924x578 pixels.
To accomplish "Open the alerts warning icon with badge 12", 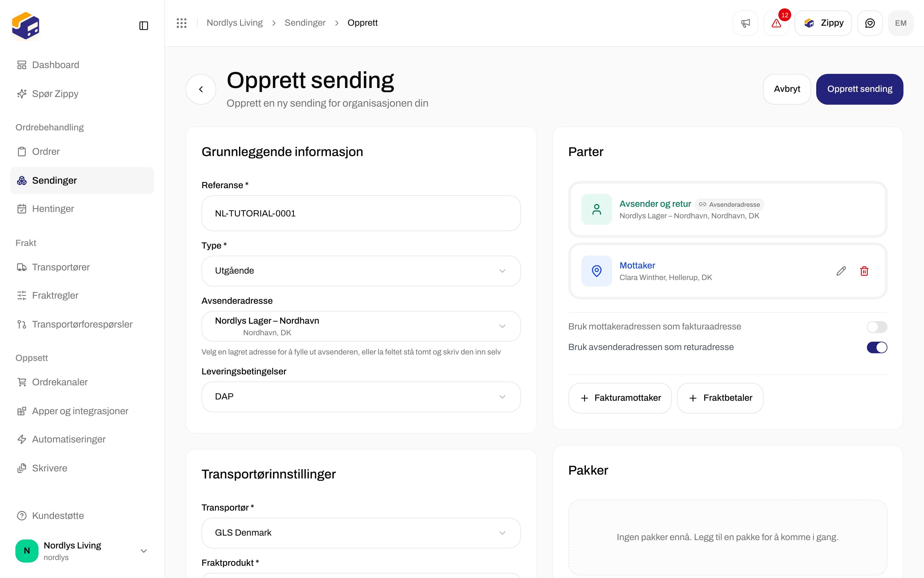I will (776, 23).
